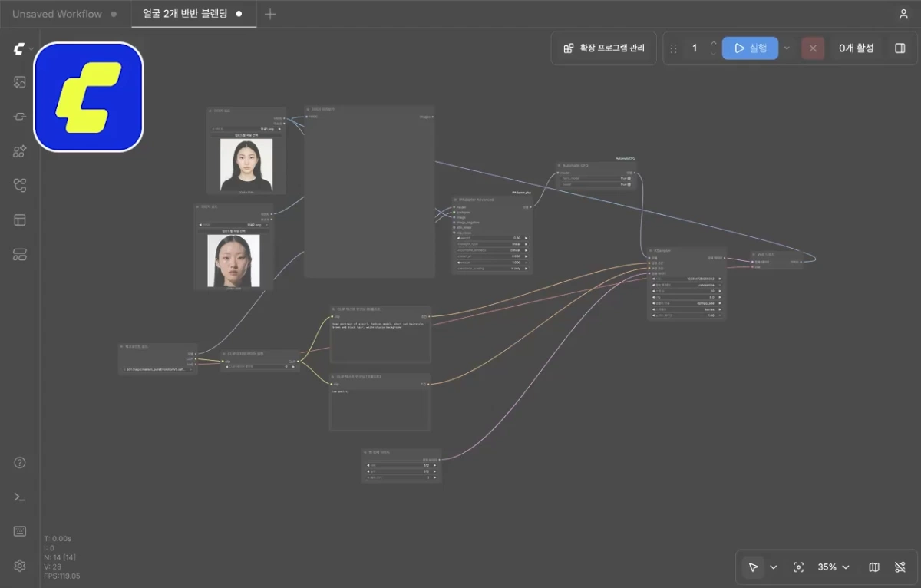Cancel current run with red X button
The width and height of the screenshot is (921, 588).
(x=813, y=48)
